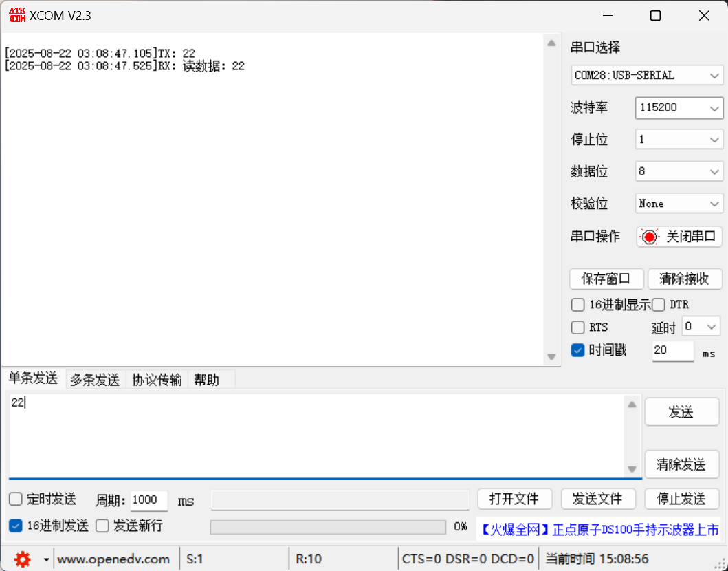Enable the RTS checkbox
The height and width of the screenshot is (571, 728).
pos(577,327)
